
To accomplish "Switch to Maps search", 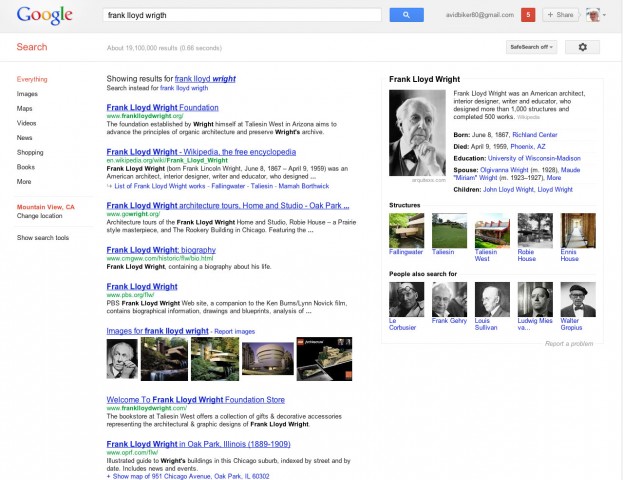I will pyautogui.click(x=24, y=108).
